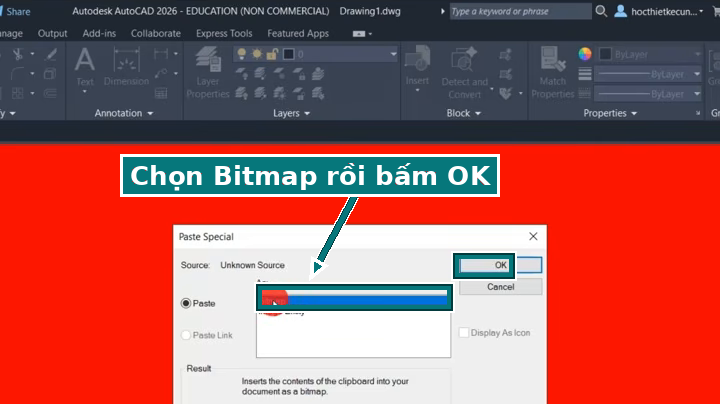Image resolution: width=720 pixels, height=404 pixels.
Task: Click the lineweight icon in Properties
Action: 585,74
